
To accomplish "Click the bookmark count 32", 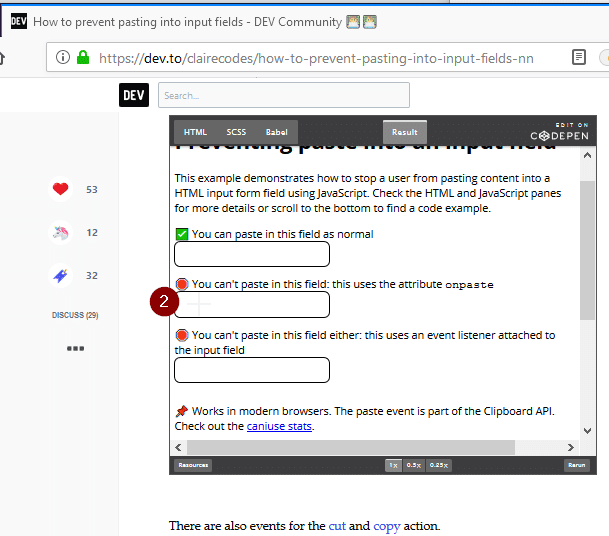I will click(x=92, y=276).
